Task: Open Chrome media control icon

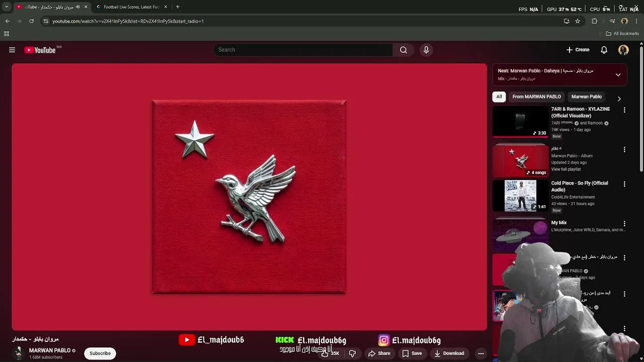Action: coord(612,21)
